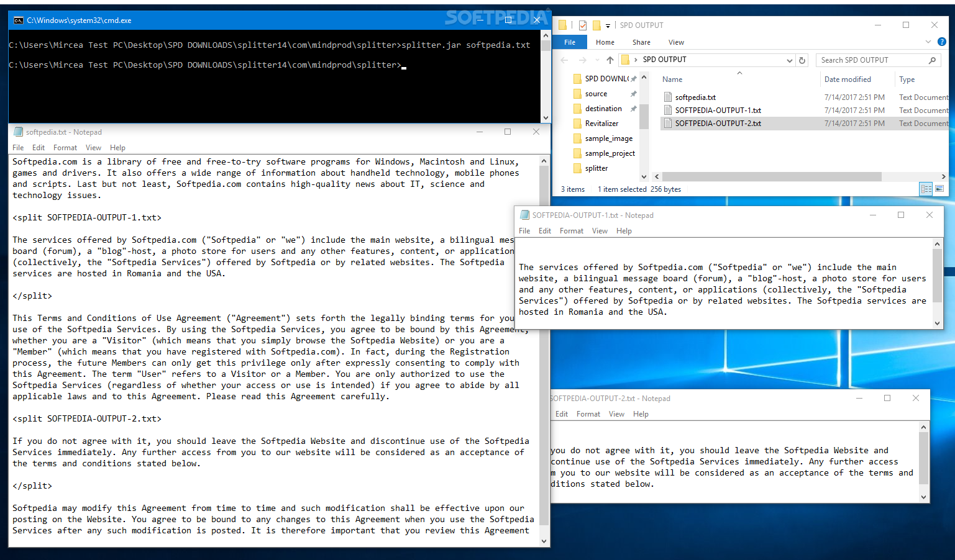Viewport: 955px width, 560px height.
Task: Open the Explorer View tab
Action: tap(676, 42)
